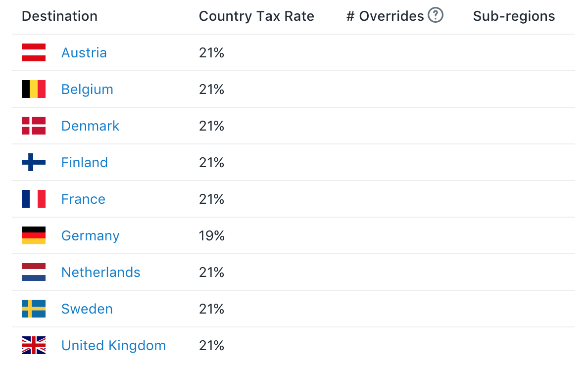
Task: Select the Netherlands table row
Action: click(294, 272)
